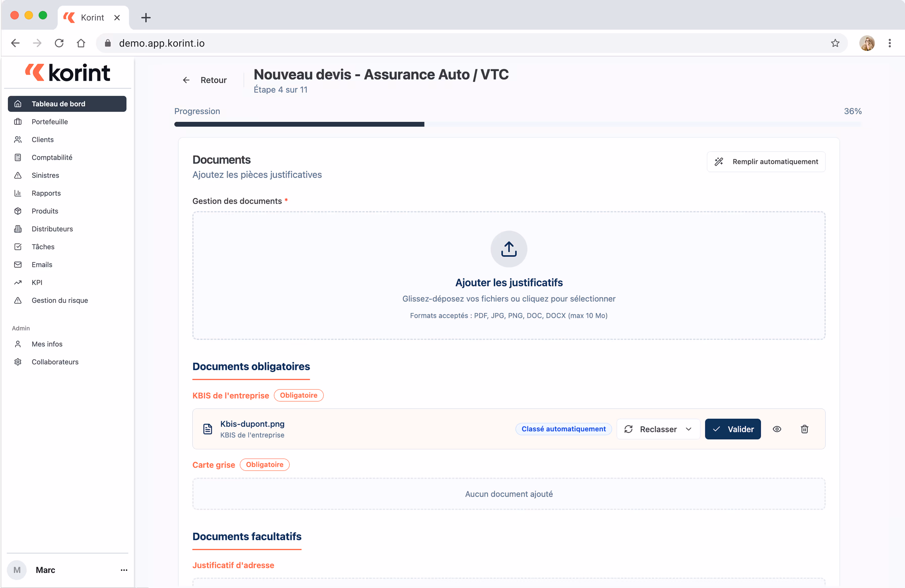The height and width of the screenshot is (588, 905).
Task: Click the Kbis-dupont.png file document icon
Action: tap(208, 429)
